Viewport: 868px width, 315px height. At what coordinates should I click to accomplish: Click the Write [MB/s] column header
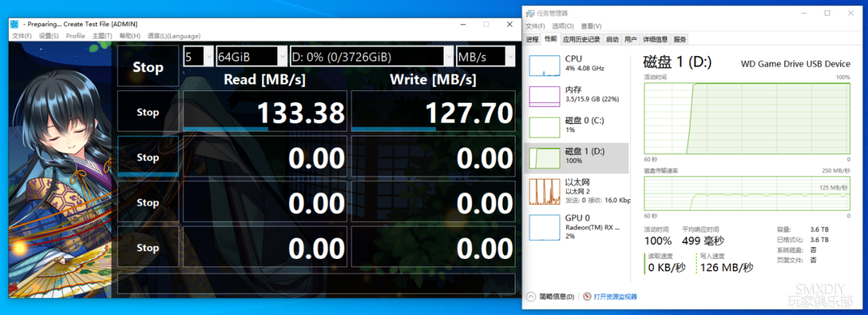pyautogui.click(x=433, y=79)
